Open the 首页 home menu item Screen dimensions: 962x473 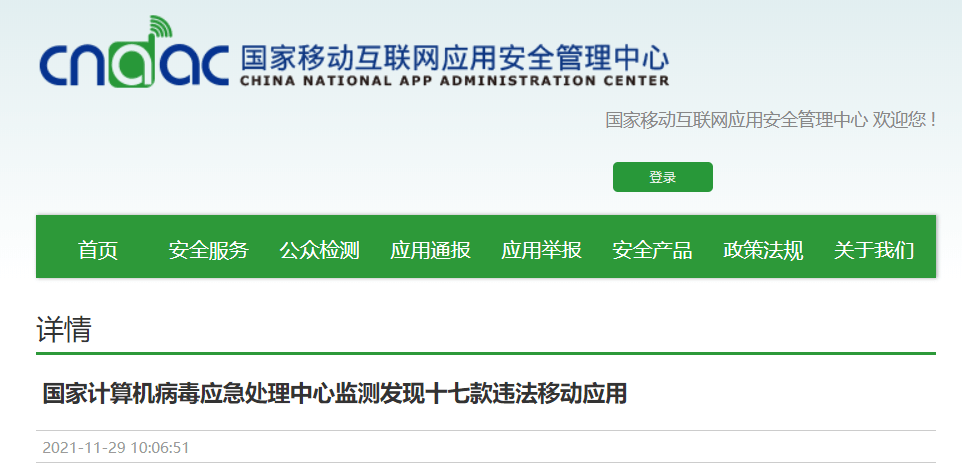98,250
